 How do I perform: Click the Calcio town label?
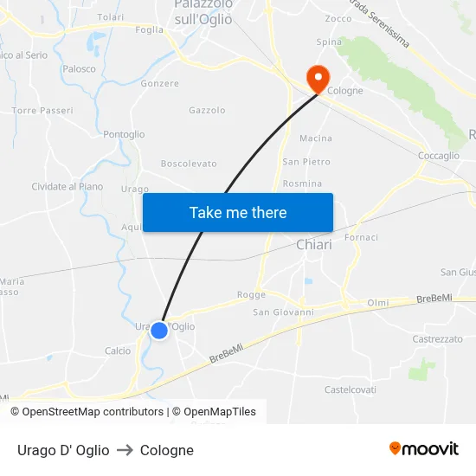pos(118,351)
